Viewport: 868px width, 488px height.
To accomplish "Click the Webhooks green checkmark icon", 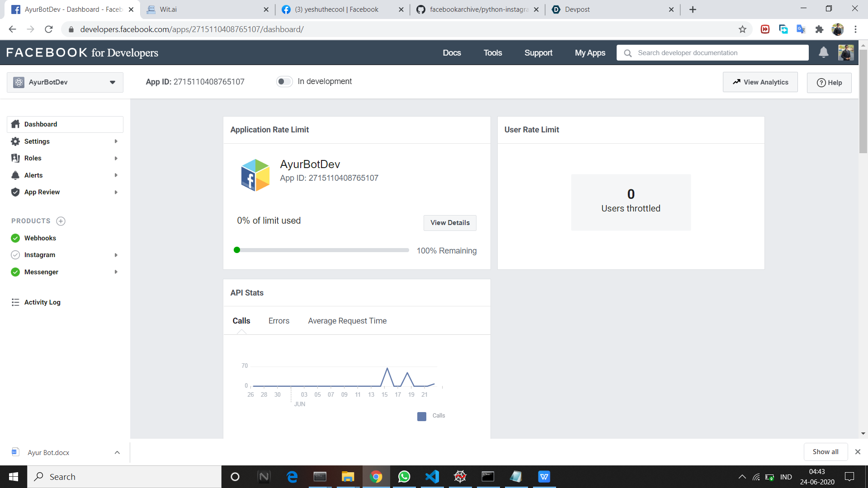I will coord(15,238).
